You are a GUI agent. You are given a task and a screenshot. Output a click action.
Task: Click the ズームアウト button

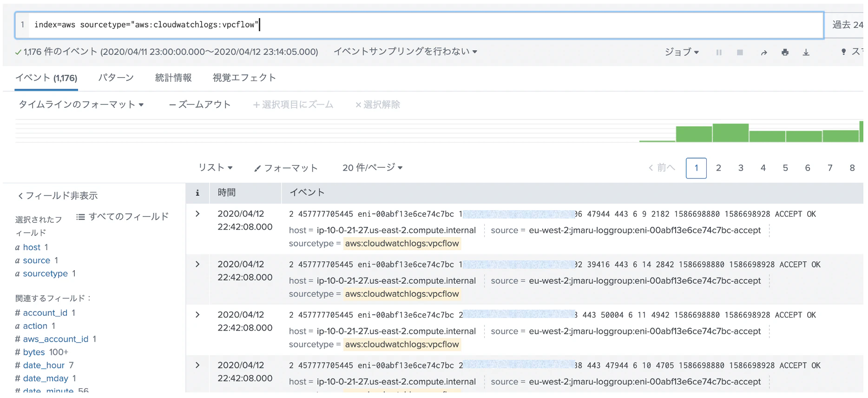click(200, 105)
